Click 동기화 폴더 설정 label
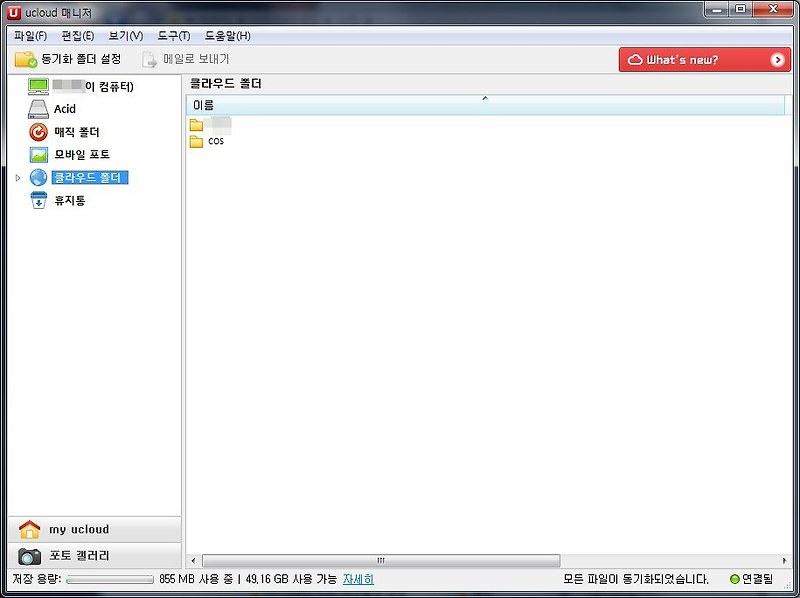Image resolution: width=800 pixels, height=598 pixels. click(81, 59)
